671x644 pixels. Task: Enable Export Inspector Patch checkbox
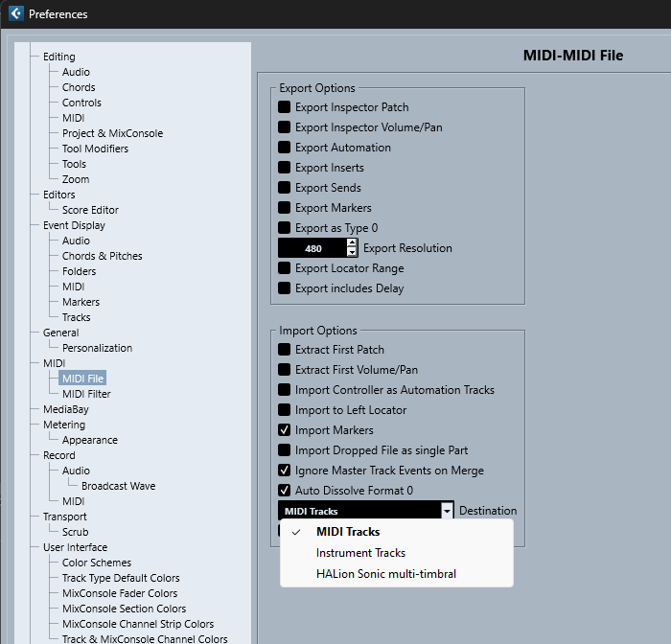tap(284, 107)
